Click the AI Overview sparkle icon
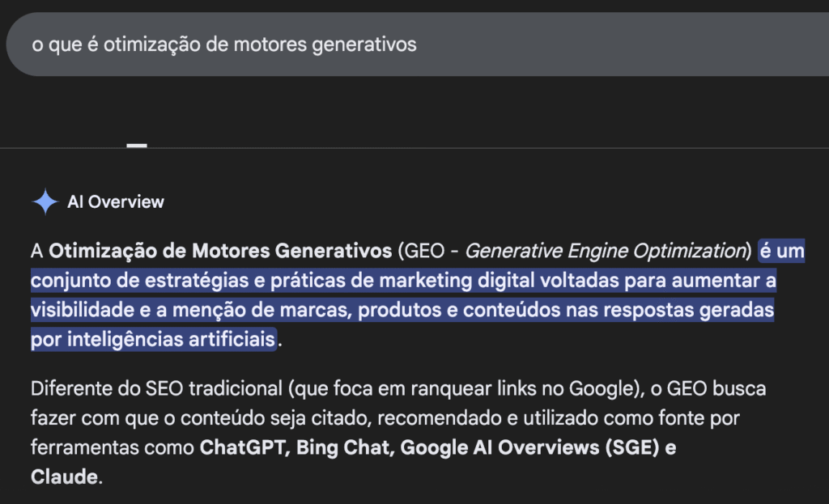This screenshot has width=829, height=504. pyautogui.click(x=45, y=202)
